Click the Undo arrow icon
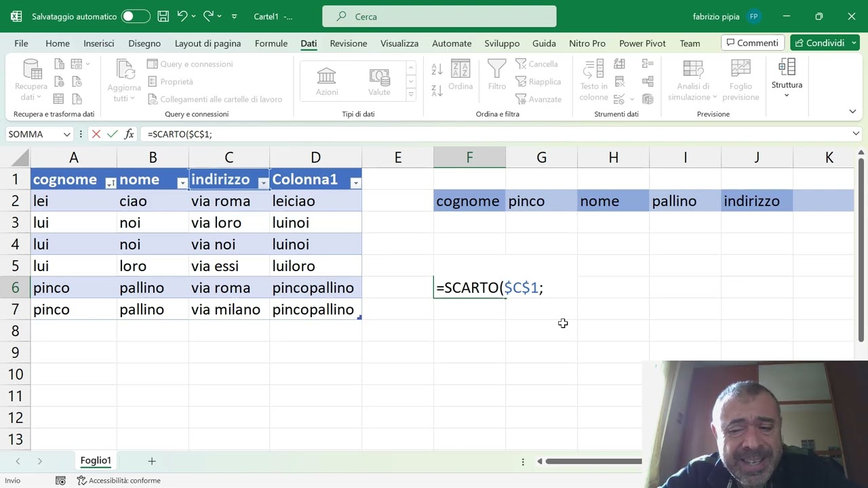 (182, 16)
